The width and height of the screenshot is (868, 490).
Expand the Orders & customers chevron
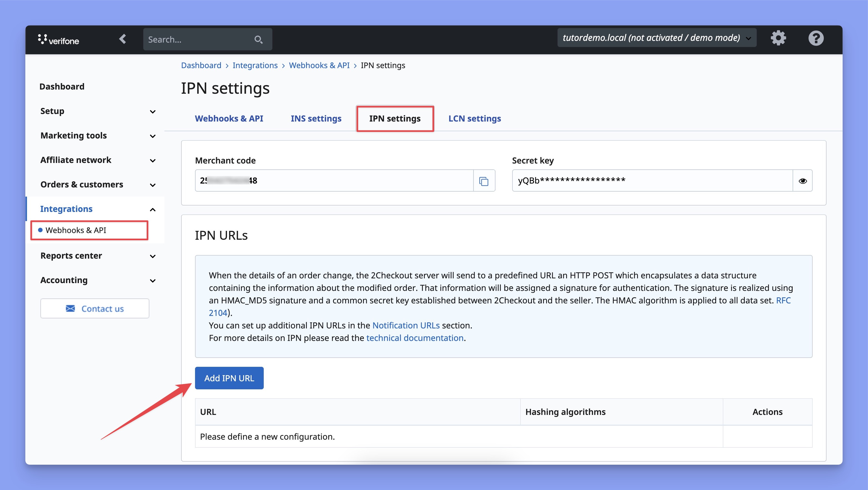click(153, 185)
